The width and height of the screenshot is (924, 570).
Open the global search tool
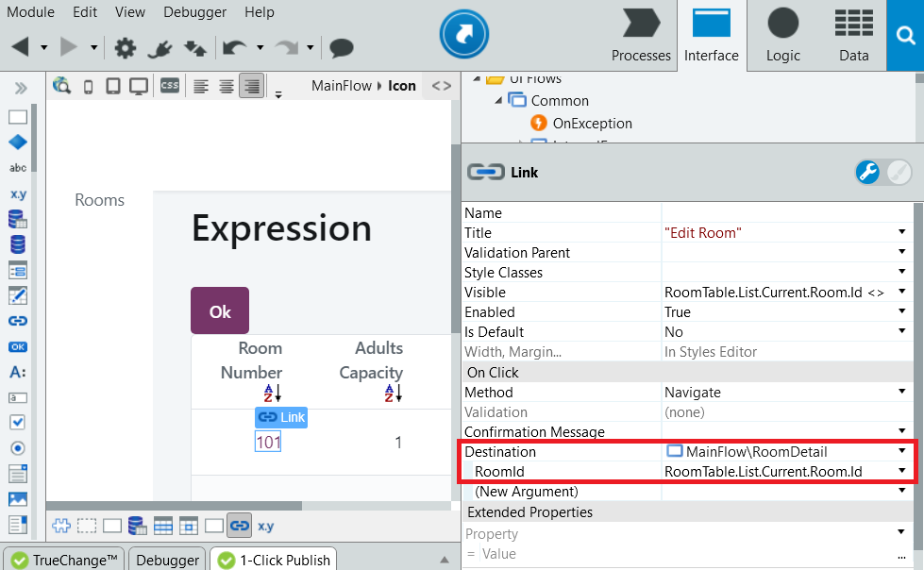pos(905,36)
